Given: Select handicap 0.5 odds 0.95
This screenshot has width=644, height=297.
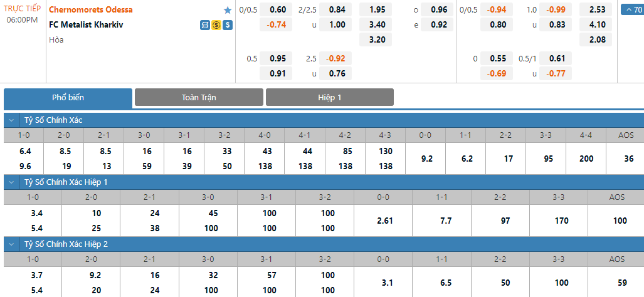Looking at the screenshot, I should coord(276,59).
